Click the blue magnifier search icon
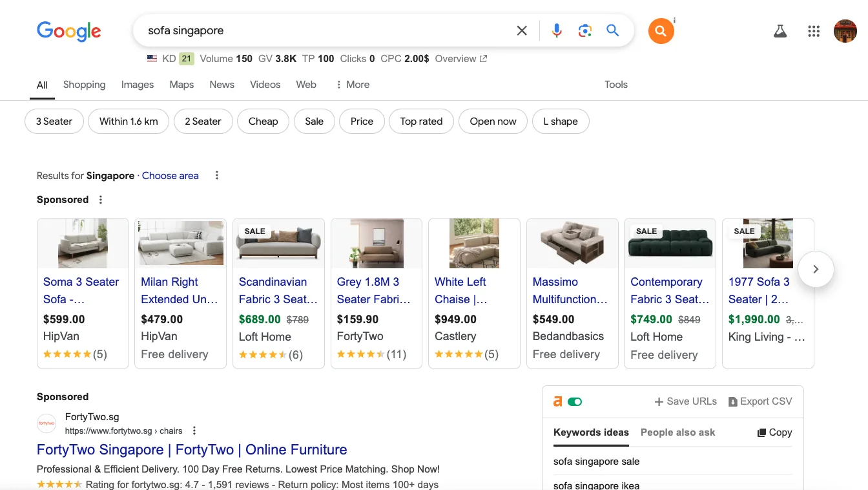868x490 pixels. point(613,30)
